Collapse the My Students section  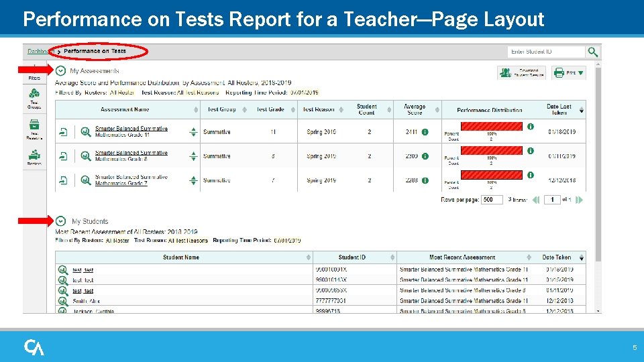(x=60, y=221)
